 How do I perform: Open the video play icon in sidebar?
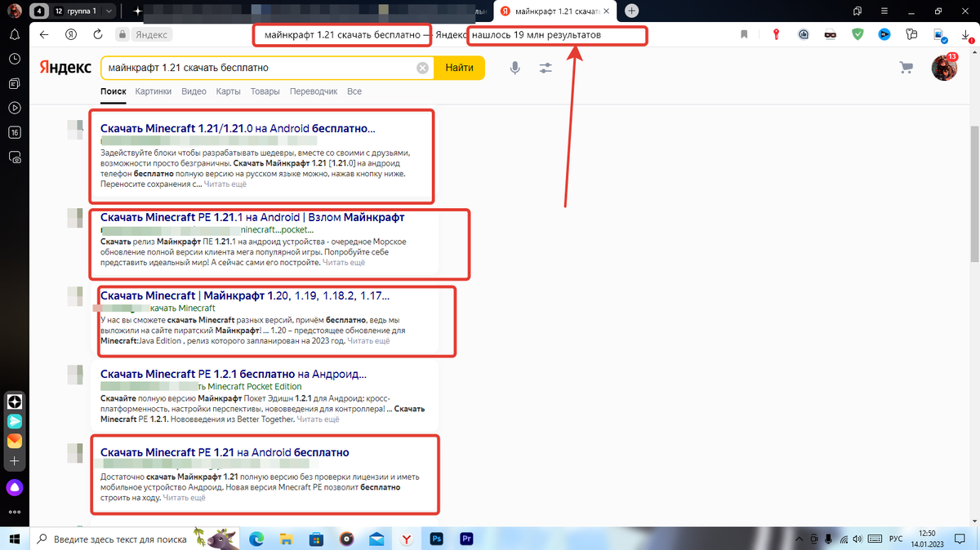[15, 108]
